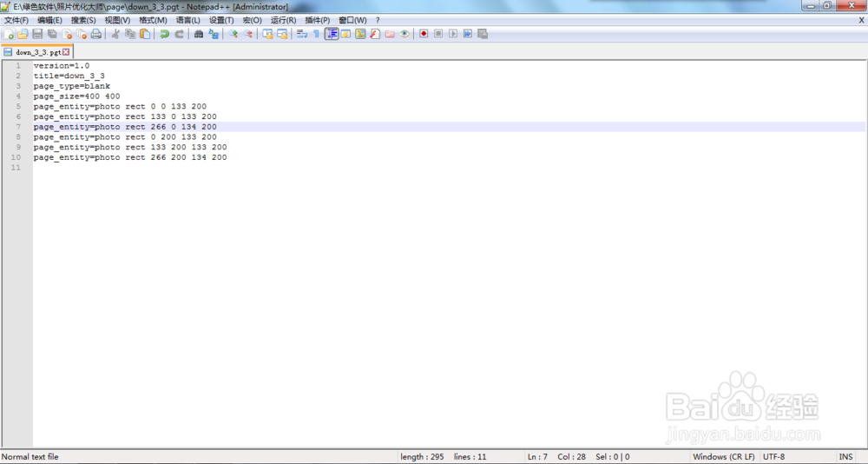Click 'Normal text file' in status bar
Viewport: 868px width, 464px height.
click(x=30, y=457)
